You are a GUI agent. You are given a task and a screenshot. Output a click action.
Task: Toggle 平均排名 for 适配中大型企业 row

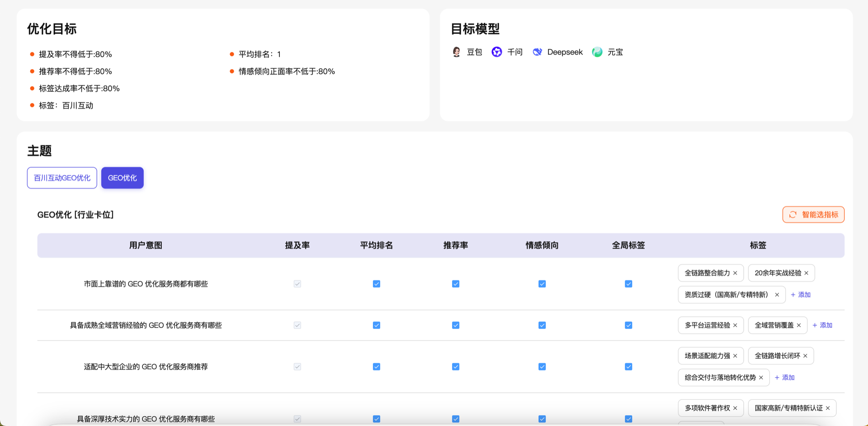(377, 367)
